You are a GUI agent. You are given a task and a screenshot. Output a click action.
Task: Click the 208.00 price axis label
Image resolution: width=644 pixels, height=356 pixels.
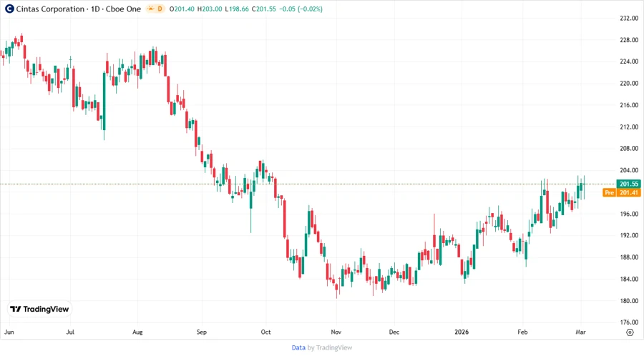(629, 149)
